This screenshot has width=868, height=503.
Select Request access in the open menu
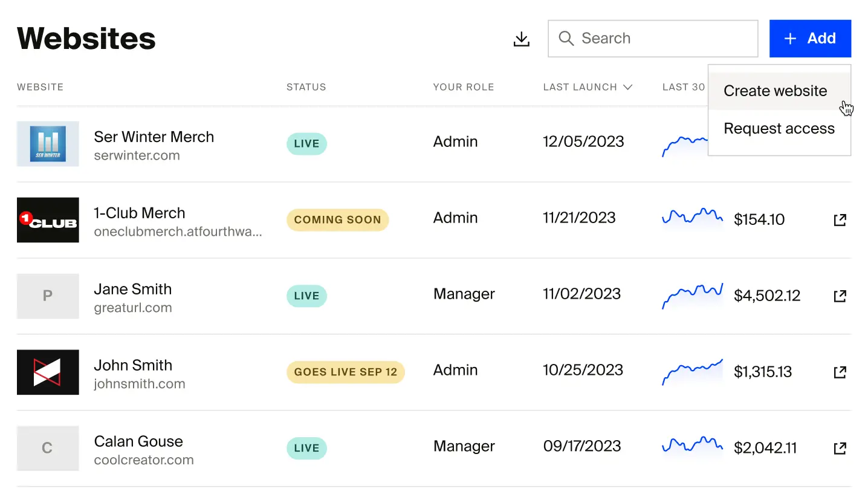pyautogui.click(x=779, y=128)
